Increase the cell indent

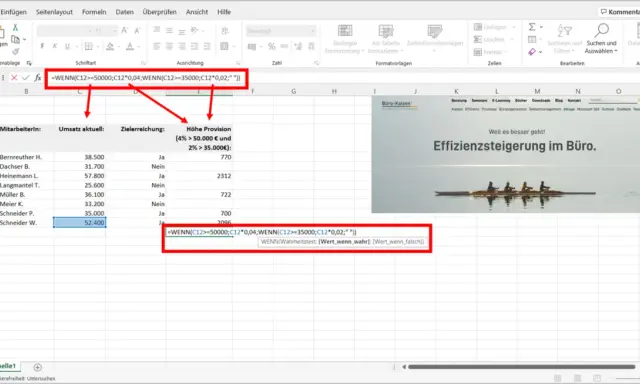[x=207, y=46]
